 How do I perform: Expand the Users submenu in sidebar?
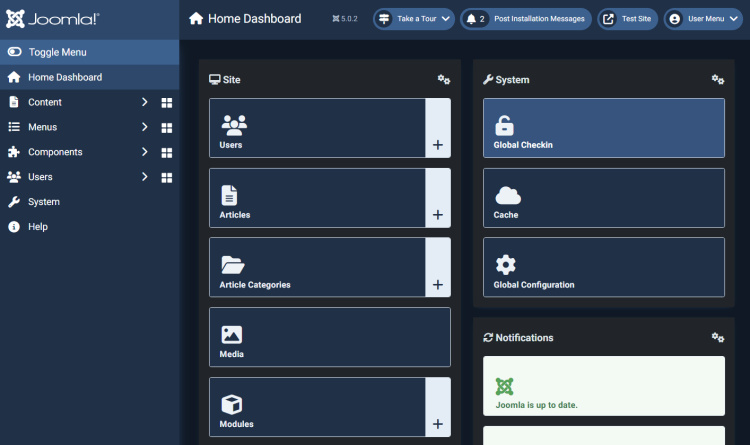[x=144, y=177]
